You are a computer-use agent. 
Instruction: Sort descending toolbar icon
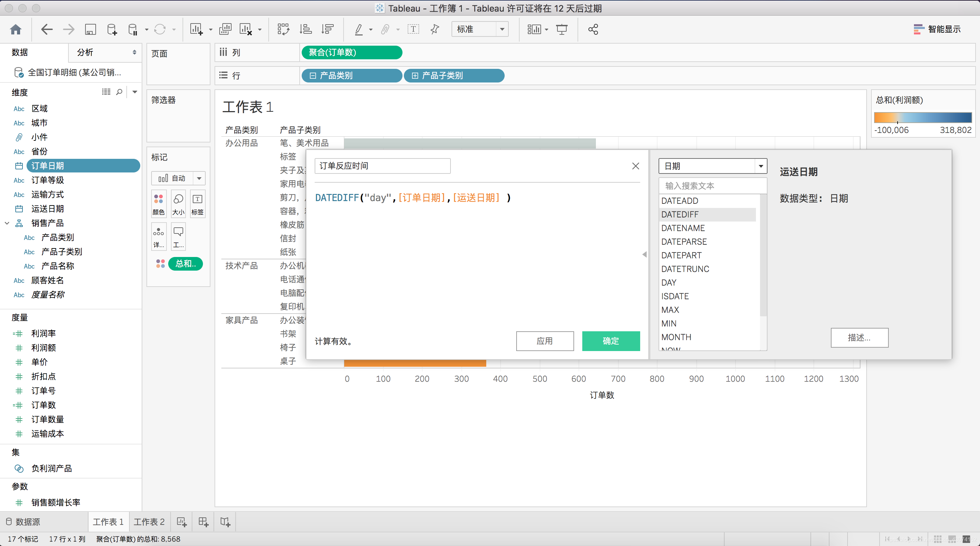(x=327, y=29)
